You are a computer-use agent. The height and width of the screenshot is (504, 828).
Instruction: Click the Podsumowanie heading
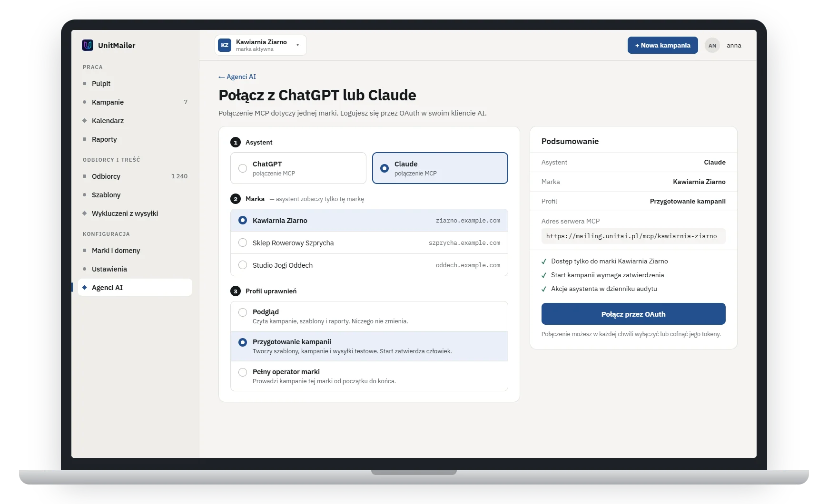pyautogui.click(x=570, y=141)
